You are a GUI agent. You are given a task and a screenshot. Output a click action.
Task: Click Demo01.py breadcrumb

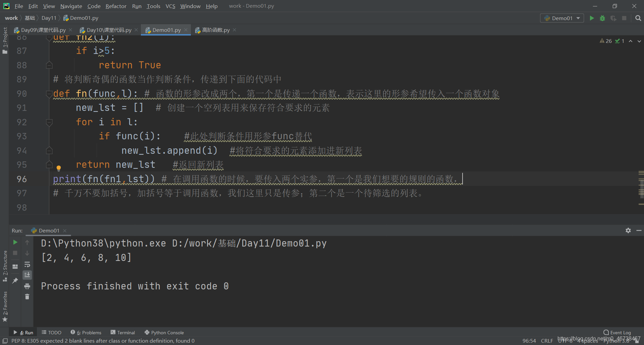(81, 18)
